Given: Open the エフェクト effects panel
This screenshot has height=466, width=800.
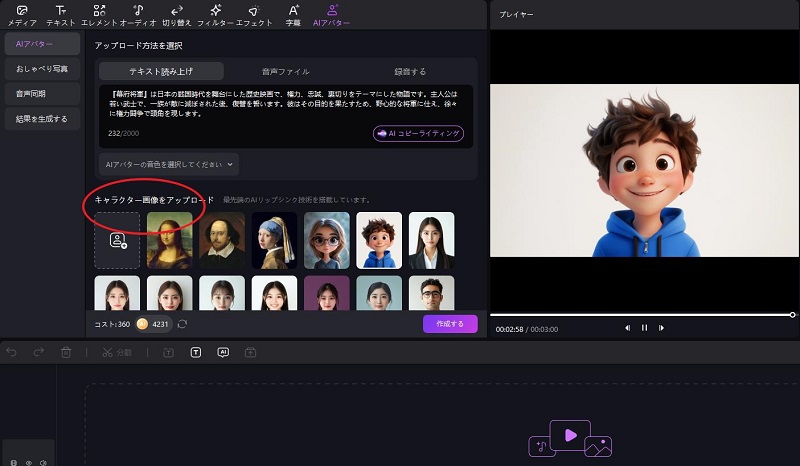Looking at the screenshot, I should (x=254, y=16).
